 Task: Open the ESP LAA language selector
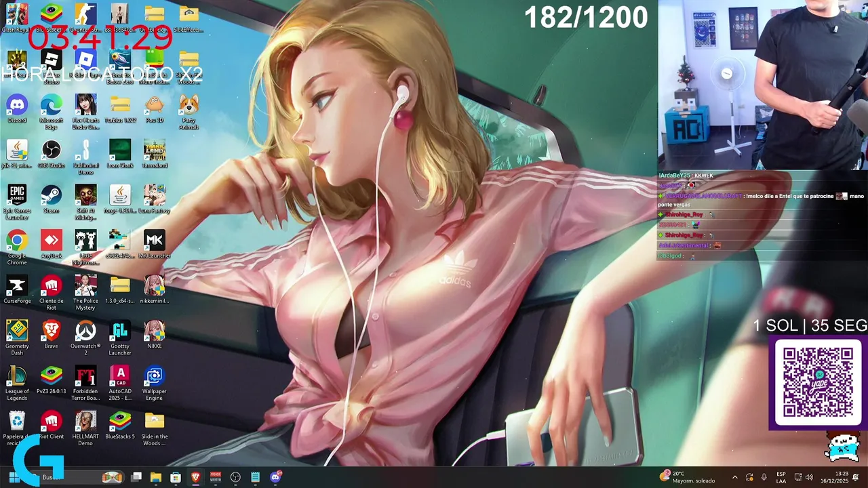click(x=781, y=477)
